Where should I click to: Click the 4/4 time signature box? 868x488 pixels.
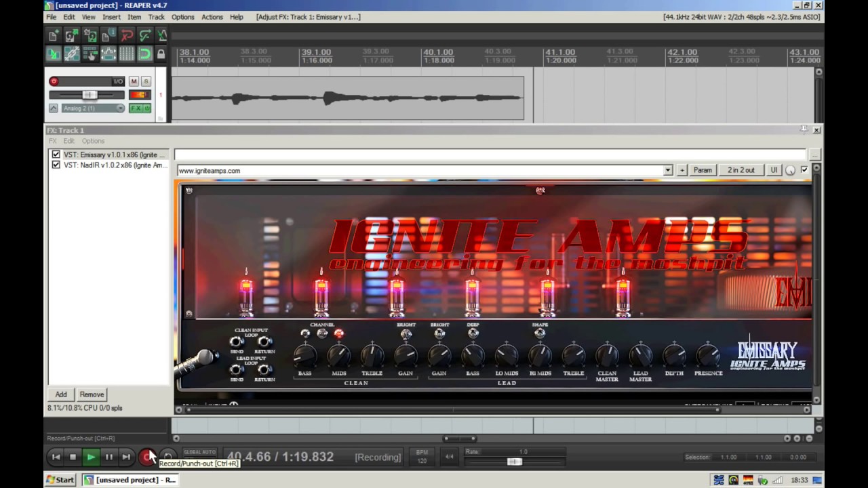[449, 456]
